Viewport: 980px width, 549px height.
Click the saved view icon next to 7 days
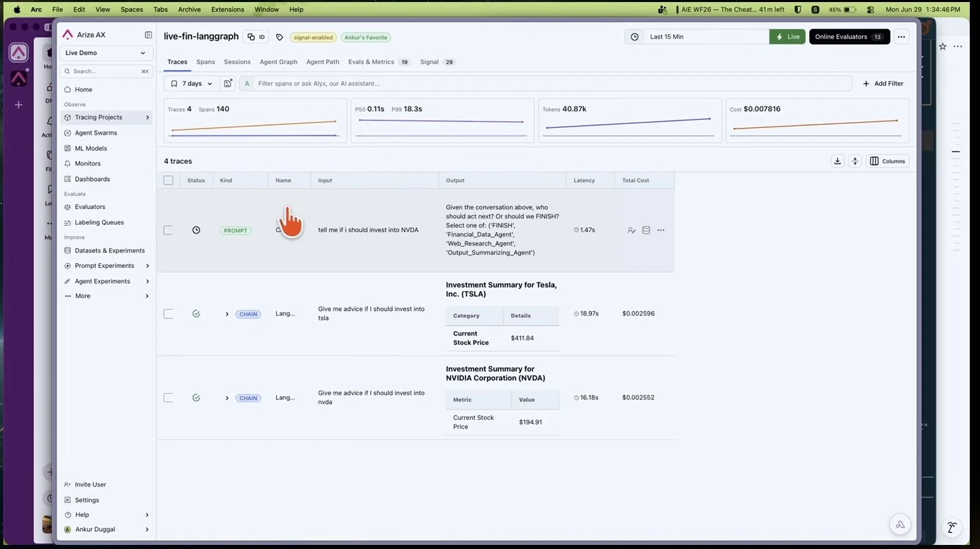(228, 83)
